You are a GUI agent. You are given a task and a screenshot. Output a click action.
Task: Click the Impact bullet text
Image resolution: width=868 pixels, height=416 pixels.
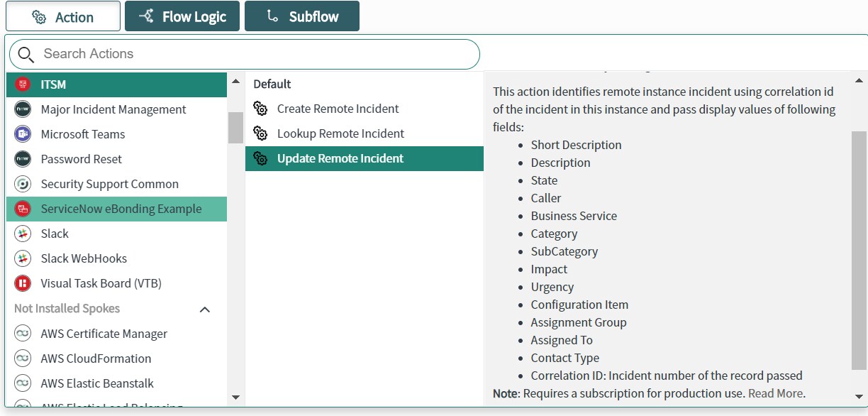(550, 269)
